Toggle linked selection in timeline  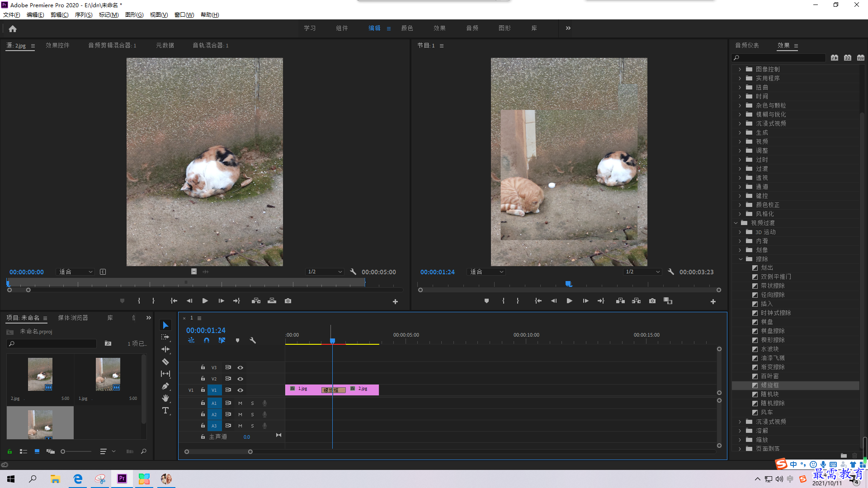222,341
